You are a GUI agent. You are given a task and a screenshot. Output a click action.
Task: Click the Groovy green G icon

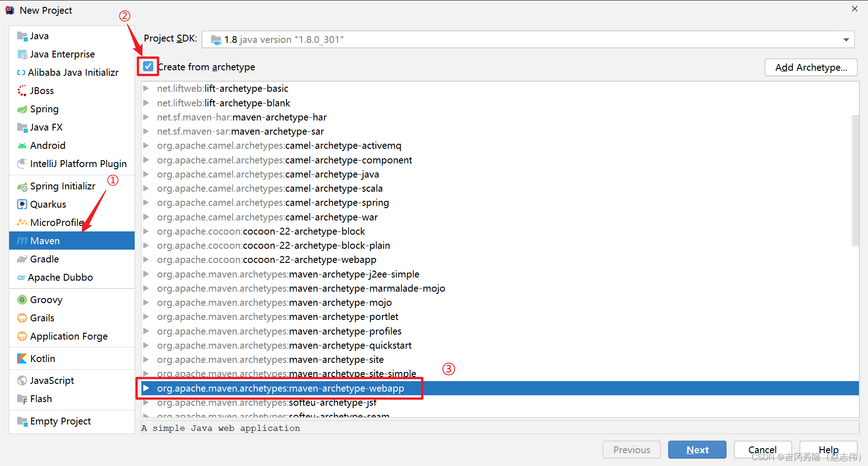(22, 300)
